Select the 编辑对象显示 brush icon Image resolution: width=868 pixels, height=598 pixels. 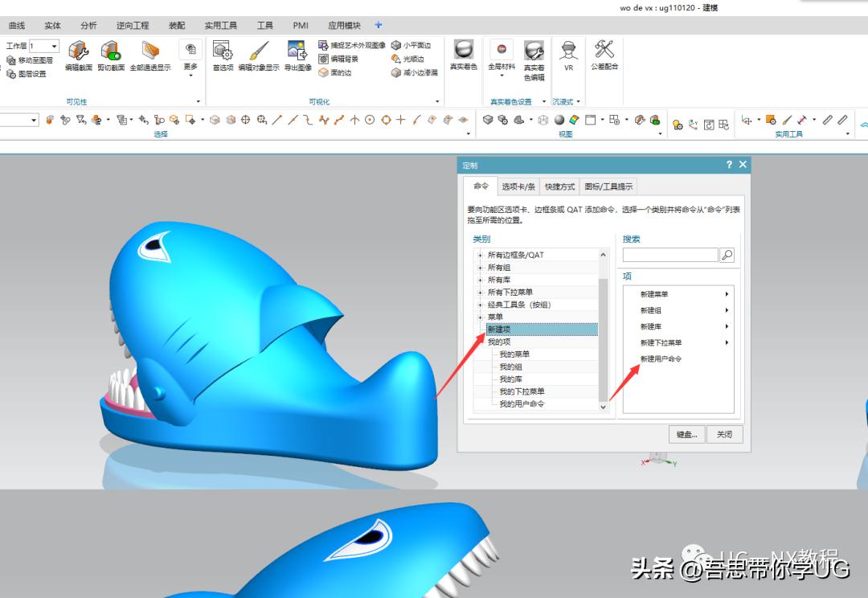(x=258, y=53)
